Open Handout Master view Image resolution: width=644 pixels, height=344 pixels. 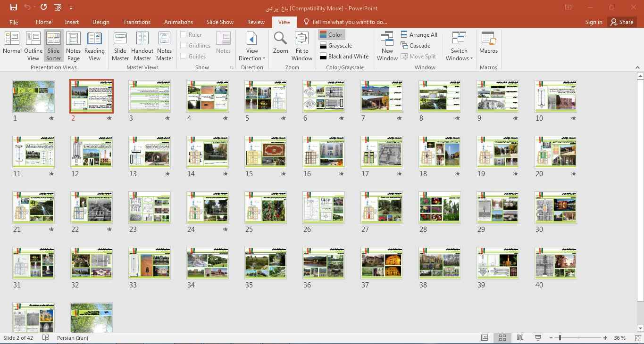142,46
